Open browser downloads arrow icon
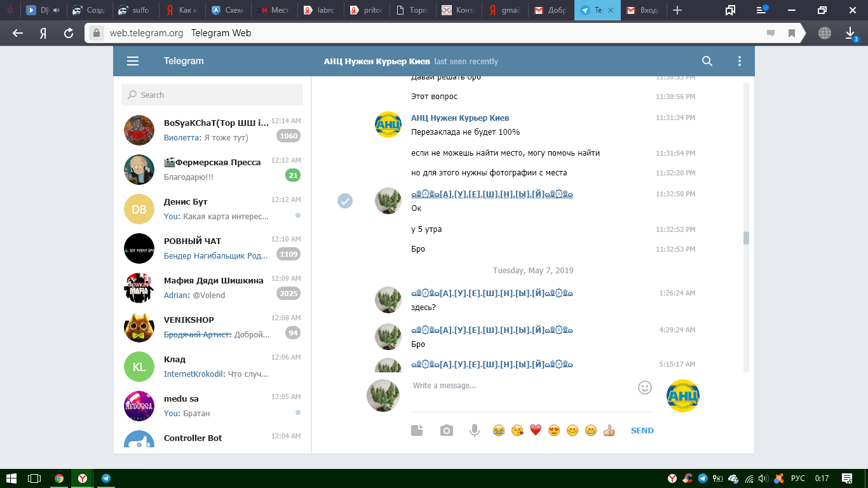Image resolution: width=868 pixels, height=488 pixels. (x=851, y=33)
